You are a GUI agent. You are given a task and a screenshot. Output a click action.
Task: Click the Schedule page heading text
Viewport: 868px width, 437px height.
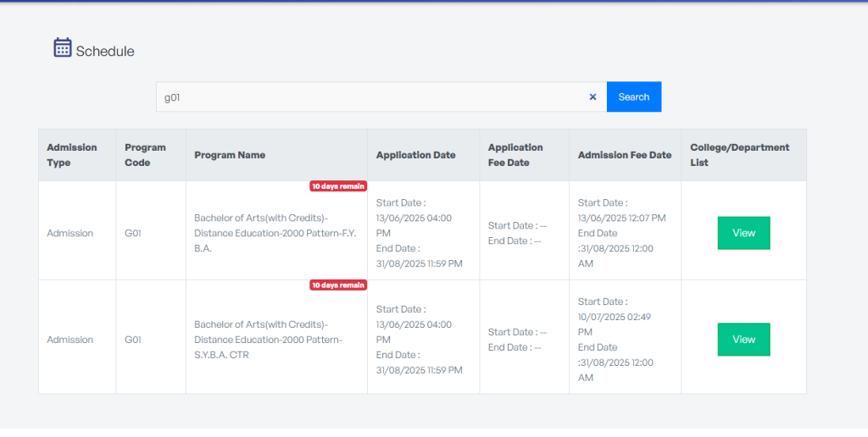[x=105, y=52]
